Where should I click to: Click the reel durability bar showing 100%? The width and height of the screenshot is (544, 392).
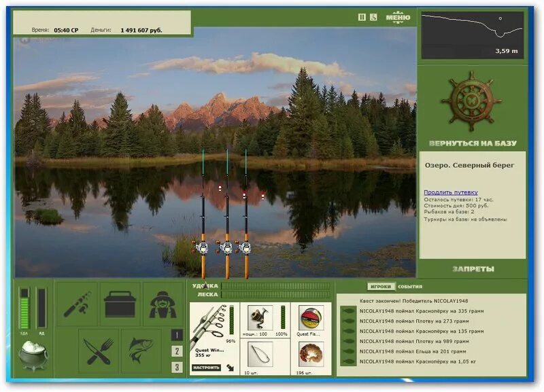[283, 317]
